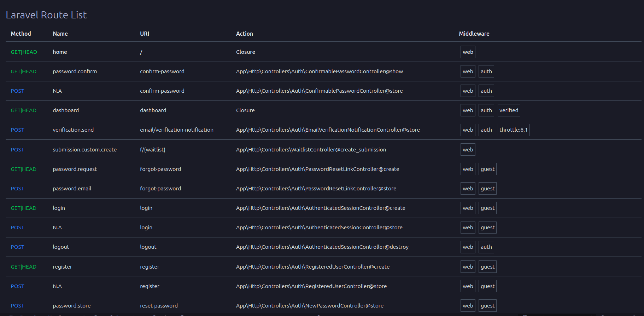Select verification.send route name
This screenshot has width=644, height=316.
pyautogui.click(x=73, y=130)
